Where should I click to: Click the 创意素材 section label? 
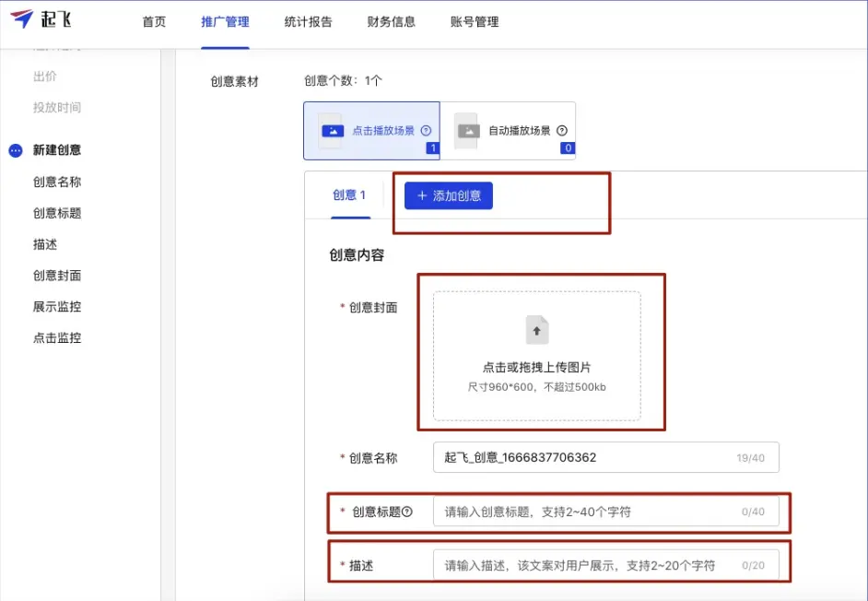click(234, 81)
